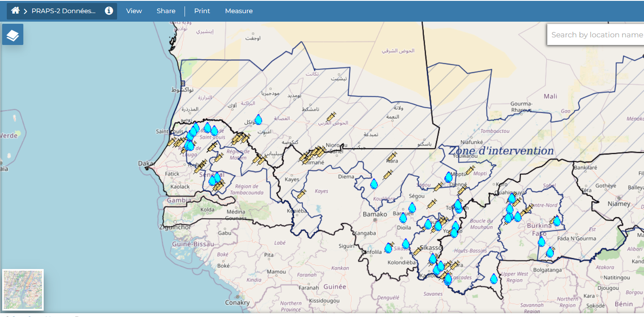Select the water drop marker near Upper West Region
Image resolution: width=644 pixels, height=317 pixels.
tap(494, 279)
